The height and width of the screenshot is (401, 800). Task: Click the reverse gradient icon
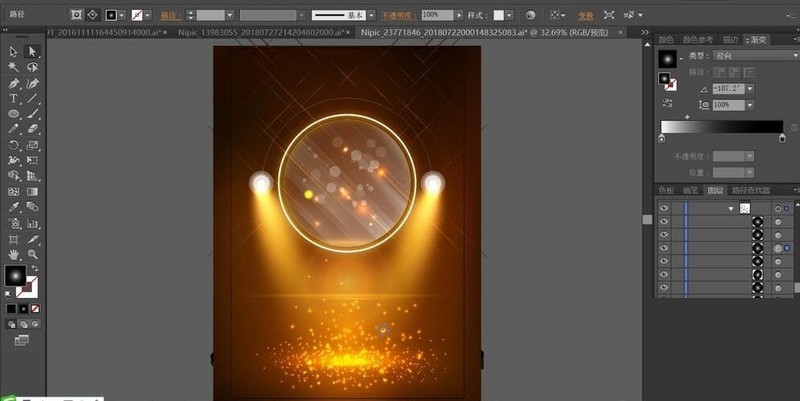click(x=667, y=104)
